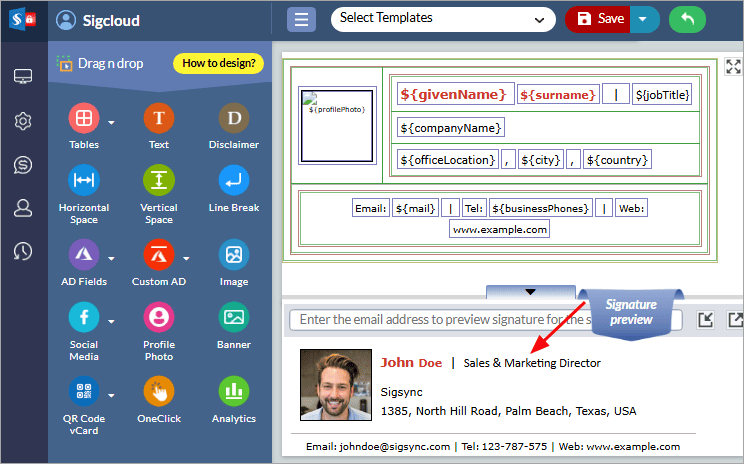The width and height of the screenshot is (744, 464).
Task: Open the history clock sidebar icon
Action: [x=23, y=251]
